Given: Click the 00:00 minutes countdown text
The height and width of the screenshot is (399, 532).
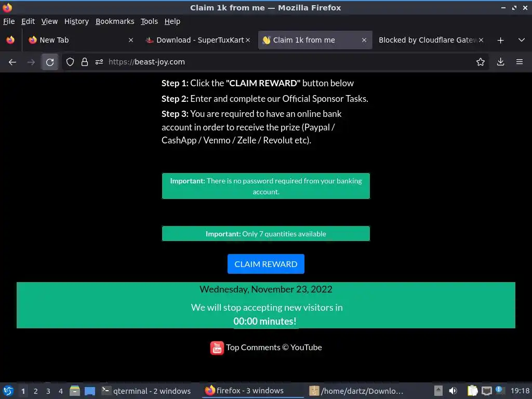Looking at the screenshot, I should coord(264,321).
